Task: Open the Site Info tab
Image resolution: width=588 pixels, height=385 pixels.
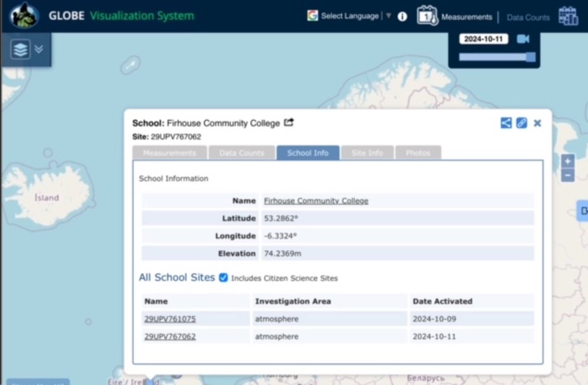Action: (367, 153)
